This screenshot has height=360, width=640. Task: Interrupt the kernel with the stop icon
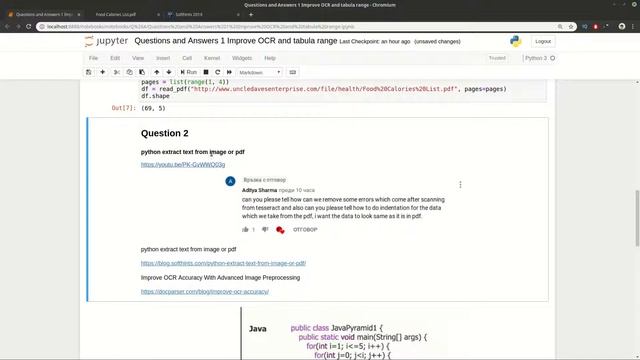click(206, 72)
